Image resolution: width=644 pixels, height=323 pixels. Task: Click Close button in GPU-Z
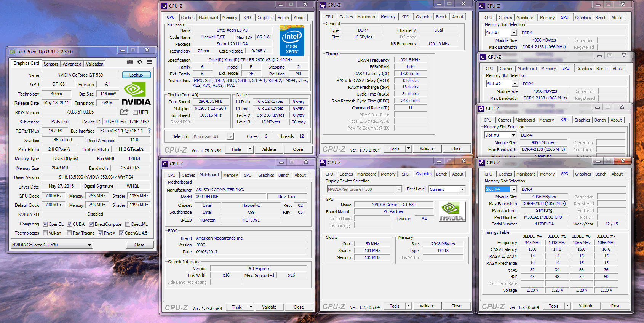tap(139, 245)
